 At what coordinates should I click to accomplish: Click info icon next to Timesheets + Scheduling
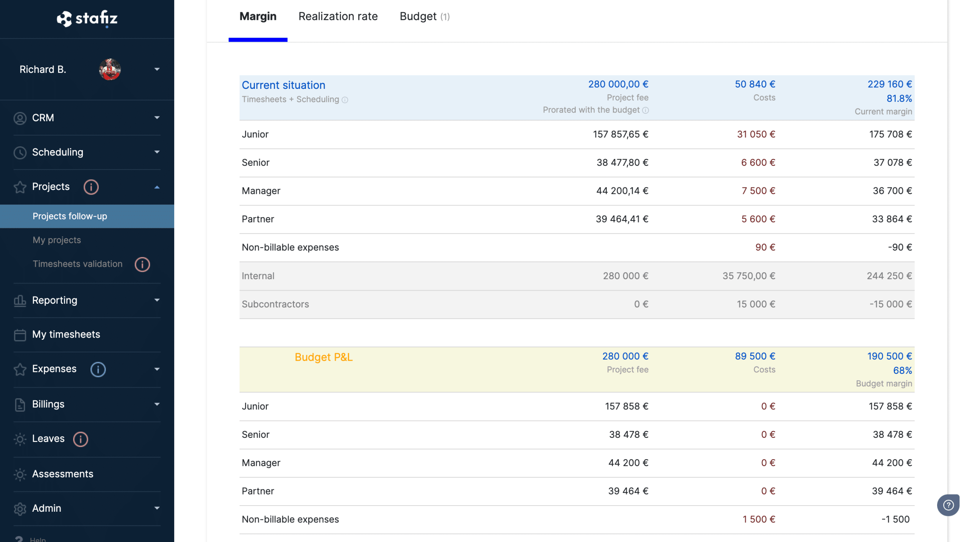click(x=345, y=100)
